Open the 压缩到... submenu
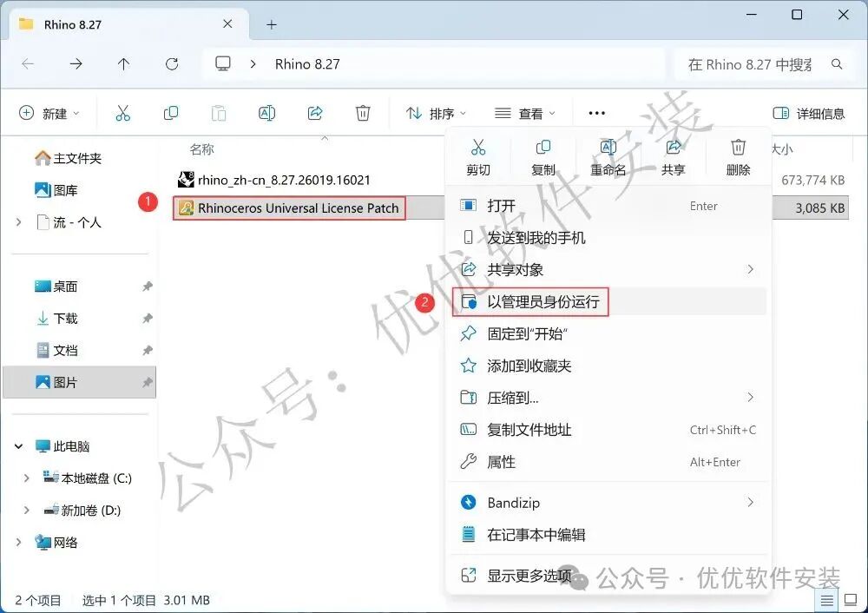Viewport: 868px width, 613px height. pyautogui.click(x=608, y=398)
